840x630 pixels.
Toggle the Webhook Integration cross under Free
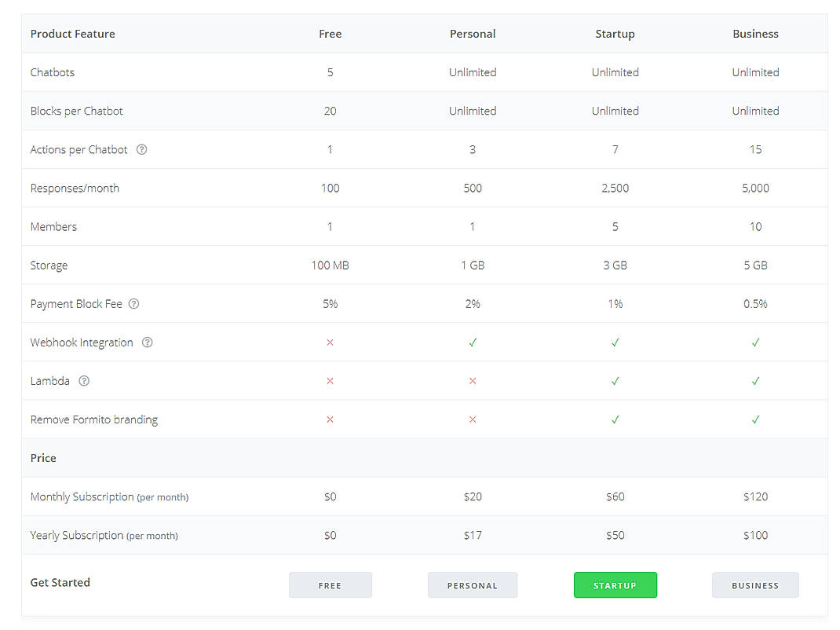[x=330, y=342]
